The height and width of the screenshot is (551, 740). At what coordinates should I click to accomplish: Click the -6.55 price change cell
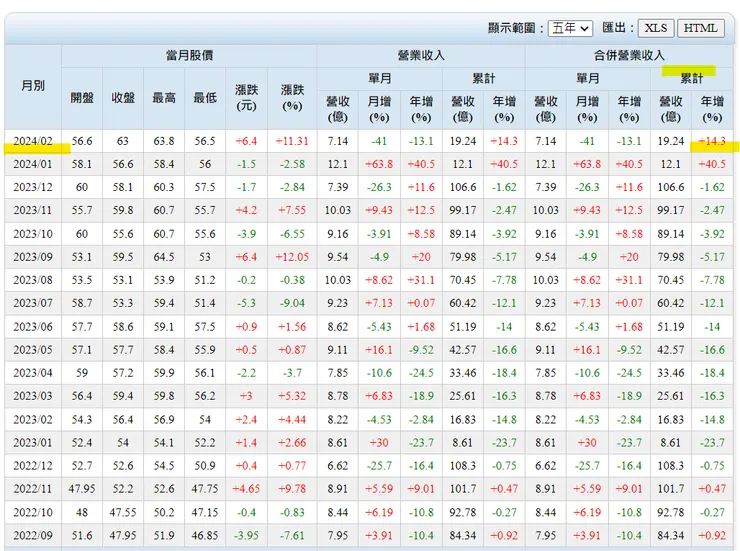[292, 234]
